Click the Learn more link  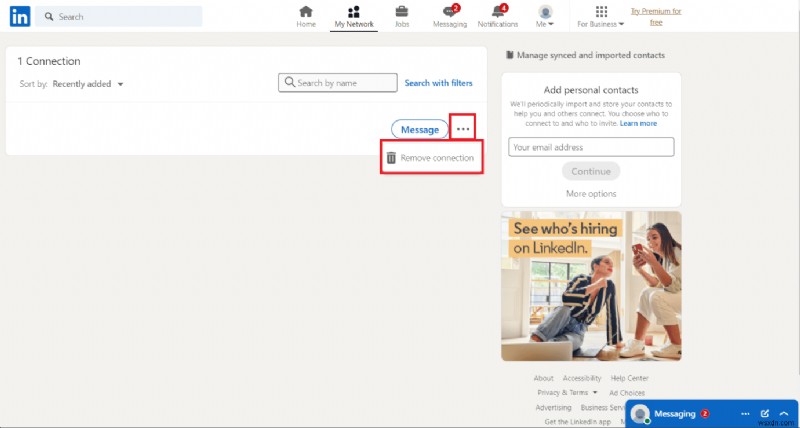pyautogui.click(x=638, y=123)
